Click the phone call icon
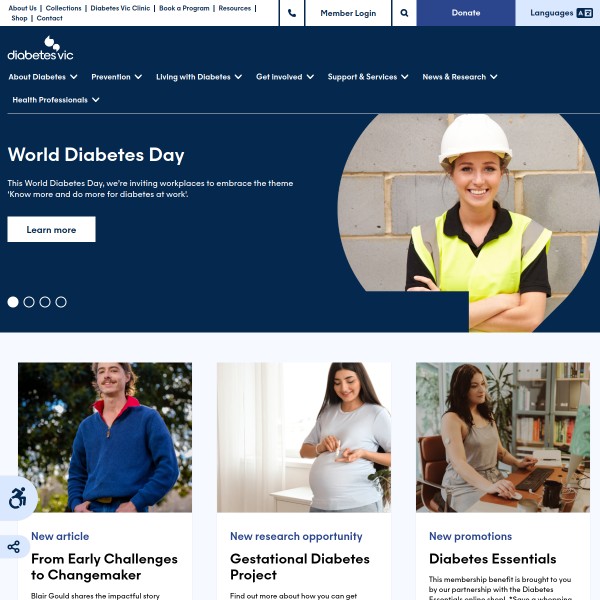The width and height of the screenshot is (600, 600). coord(292,13)
